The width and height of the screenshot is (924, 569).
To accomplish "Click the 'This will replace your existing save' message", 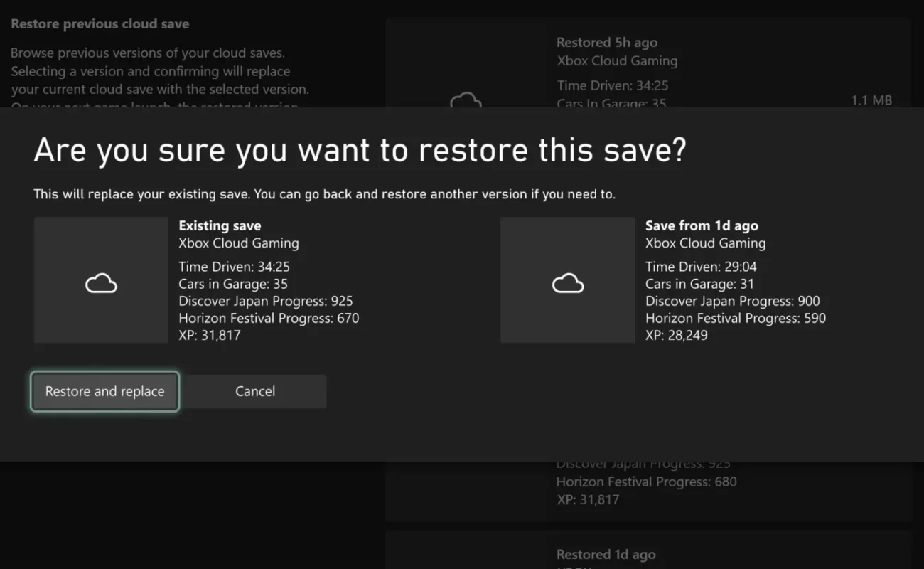I will click(324, 194).
